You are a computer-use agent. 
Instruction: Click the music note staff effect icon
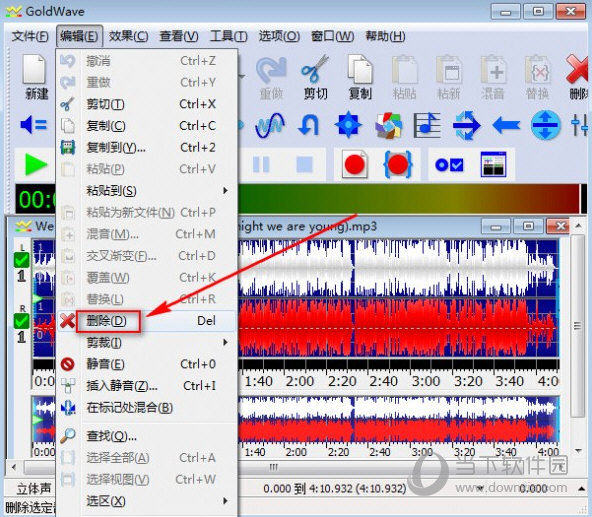coord(427,125)
